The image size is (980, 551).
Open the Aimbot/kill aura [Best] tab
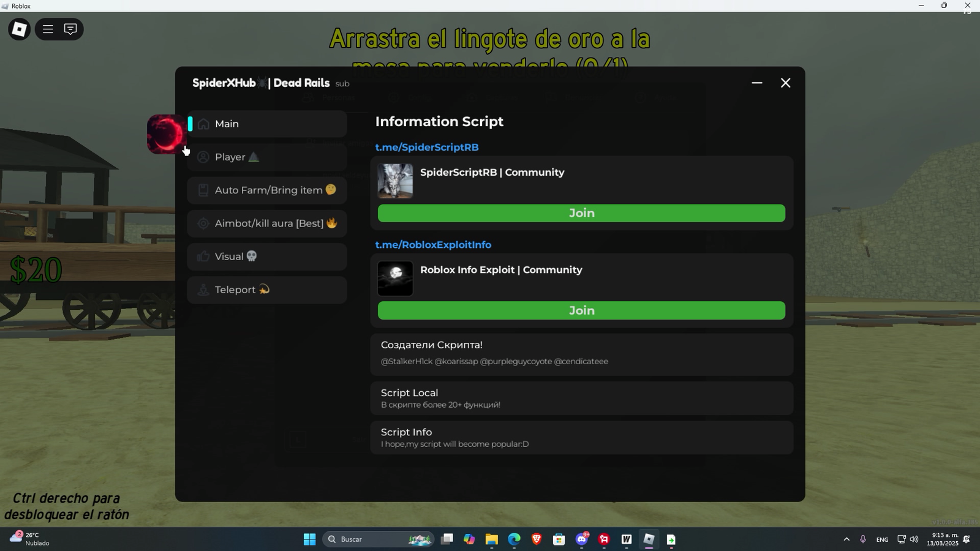(x=267, y=223)
